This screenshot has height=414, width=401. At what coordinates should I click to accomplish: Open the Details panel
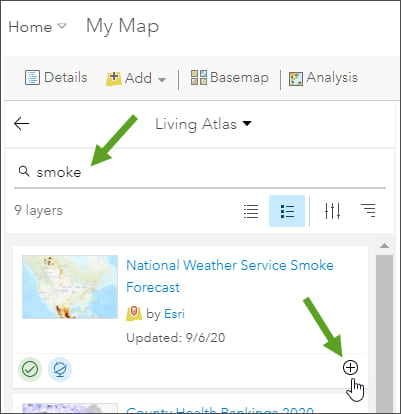[56, 77]
